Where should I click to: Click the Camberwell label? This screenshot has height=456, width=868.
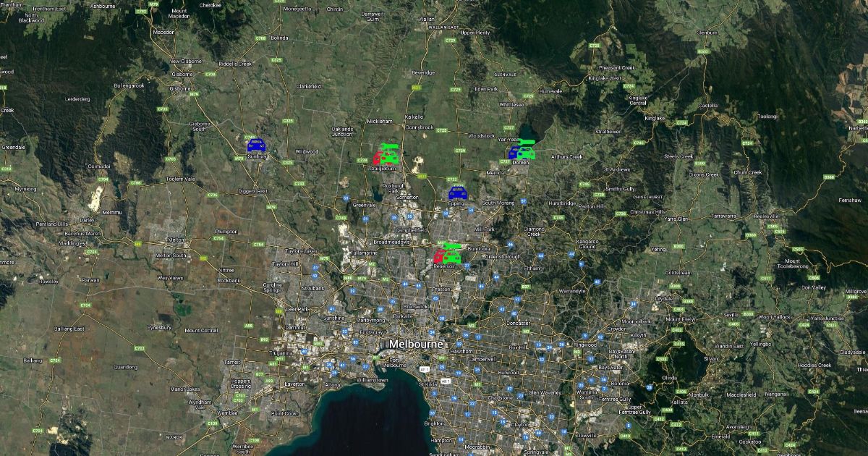[481, 358]
